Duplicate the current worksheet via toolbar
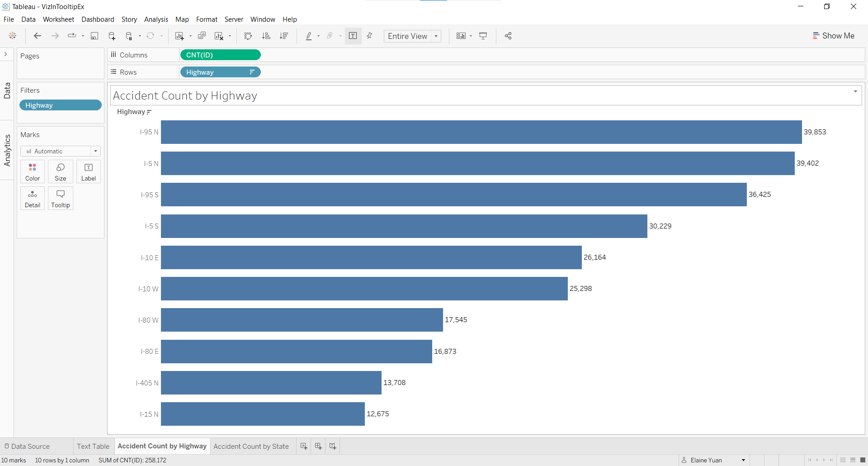868x466 pixels. point(202,36)
